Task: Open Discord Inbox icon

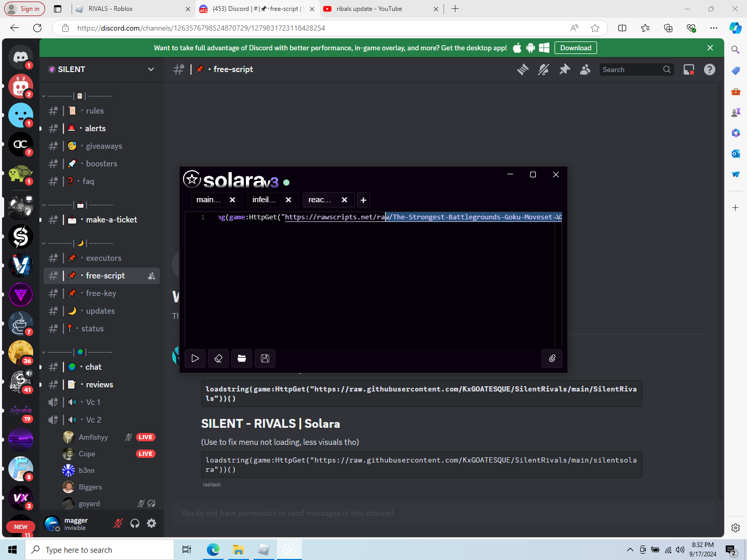Action: (x=689, y=69)
